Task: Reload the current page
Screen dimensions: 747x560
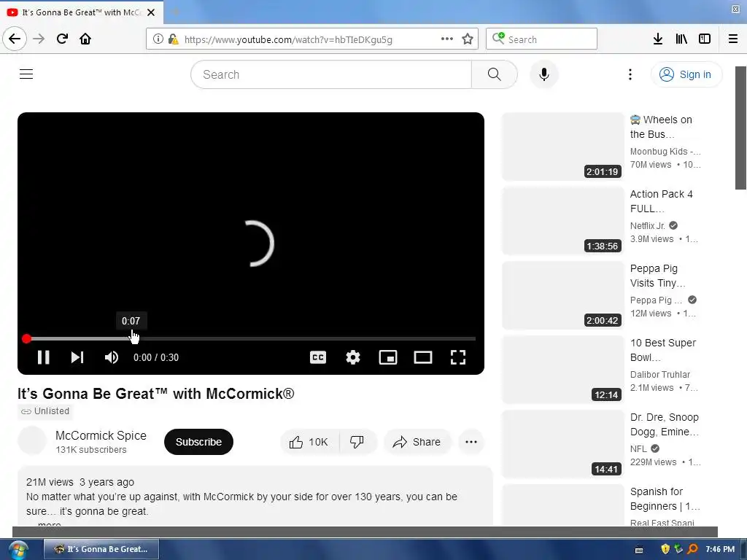Action: [x=62, y=39]
